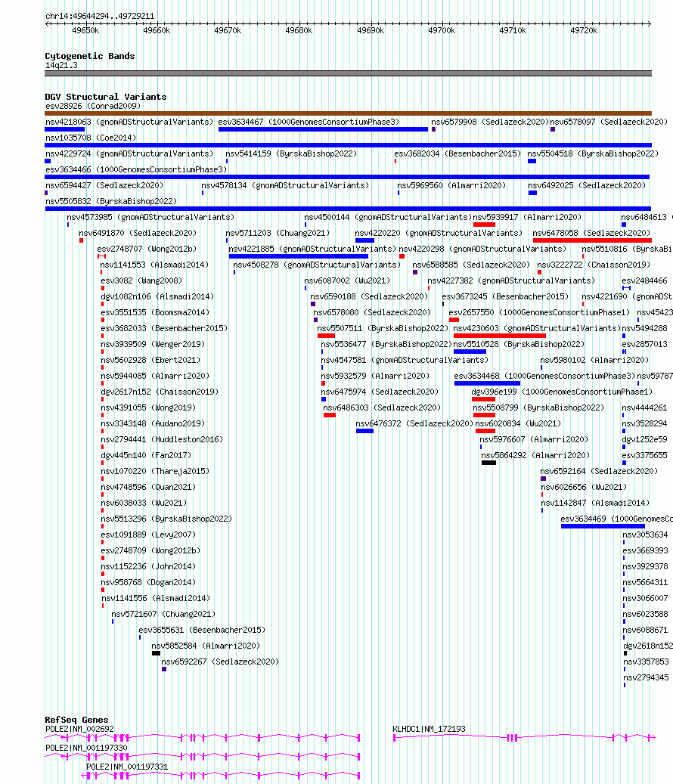Open esv3634466 1000Genomes Phase3 variant
Viewport: 673px width, 784px height.
point(136,170)
